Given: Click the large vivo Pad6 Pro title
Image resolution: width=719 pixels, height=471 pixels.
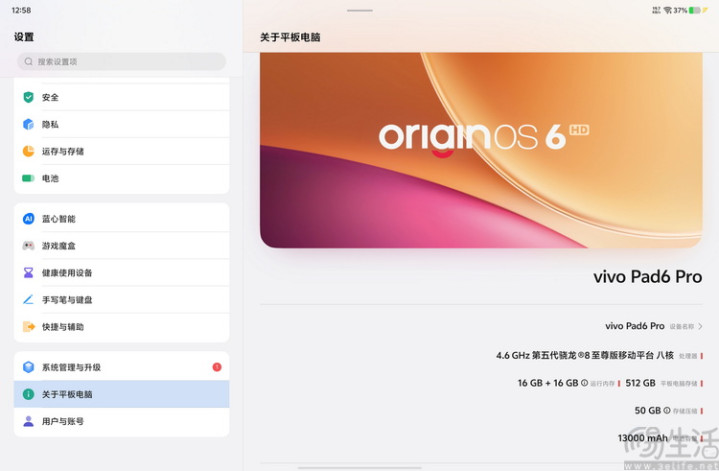Looking at the screenshot, I should (x=647, y=277).
